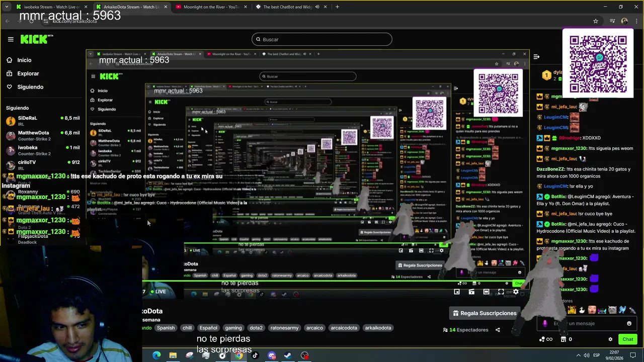The height and width of the screenshot is (362, 644).
Task: Open TikTok from the taskbar
Action: coord(255,355)
